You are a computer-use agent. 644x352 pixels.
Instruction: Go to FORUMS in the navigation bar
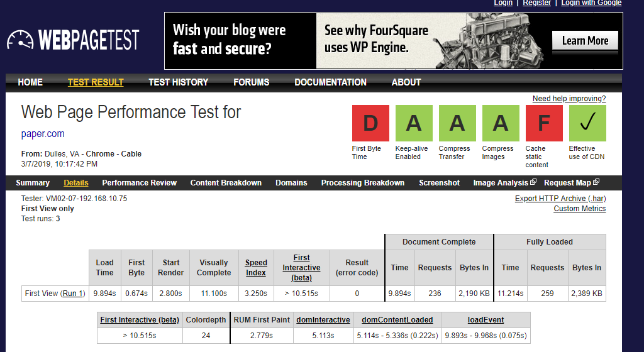tap(252, 82)
